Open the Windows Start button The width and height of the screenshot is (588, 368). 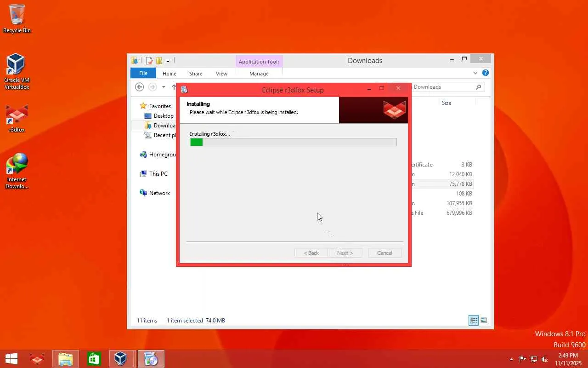[11, 359]
